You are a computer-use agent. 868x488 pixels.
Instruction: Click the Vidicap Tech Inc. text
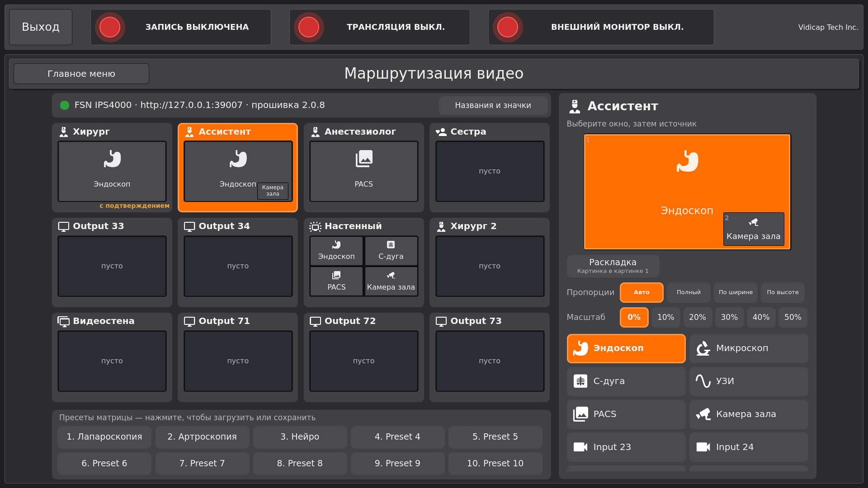click(828, 27)
